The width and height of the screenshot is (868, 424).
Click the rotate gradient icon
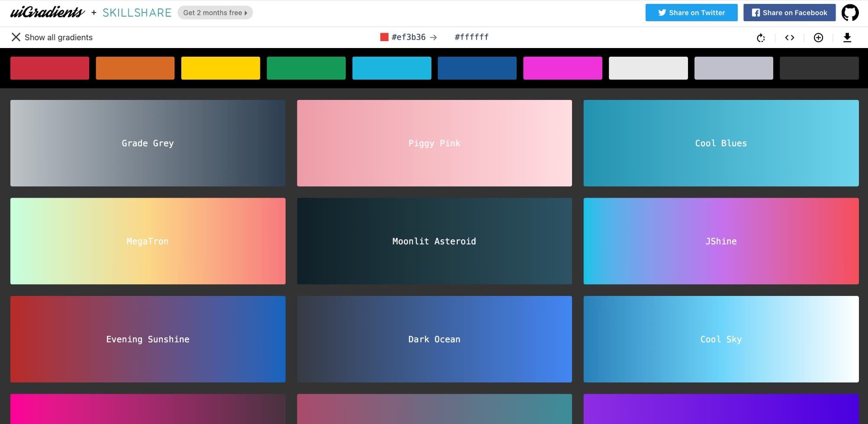(761, 38)
